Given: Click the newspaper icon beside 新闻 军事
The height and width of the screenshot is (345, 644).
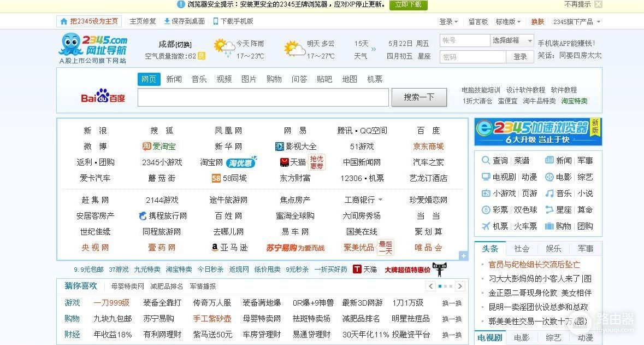Looking at the screenshot, I should pos(549,160).
